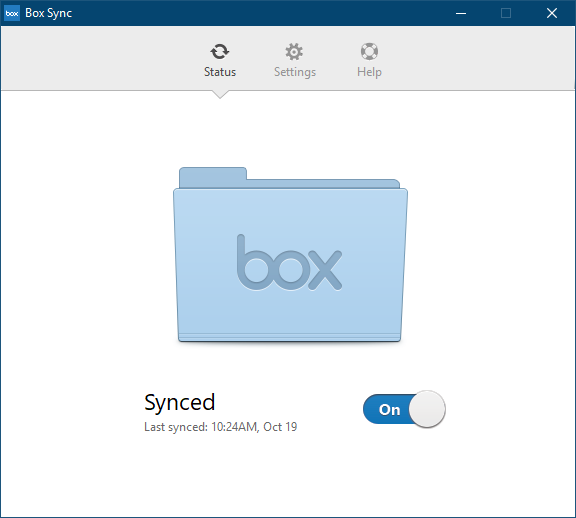
Task: Click the "Last synced: 10:24AM, Oct 19" text
Action: [220, 427]
